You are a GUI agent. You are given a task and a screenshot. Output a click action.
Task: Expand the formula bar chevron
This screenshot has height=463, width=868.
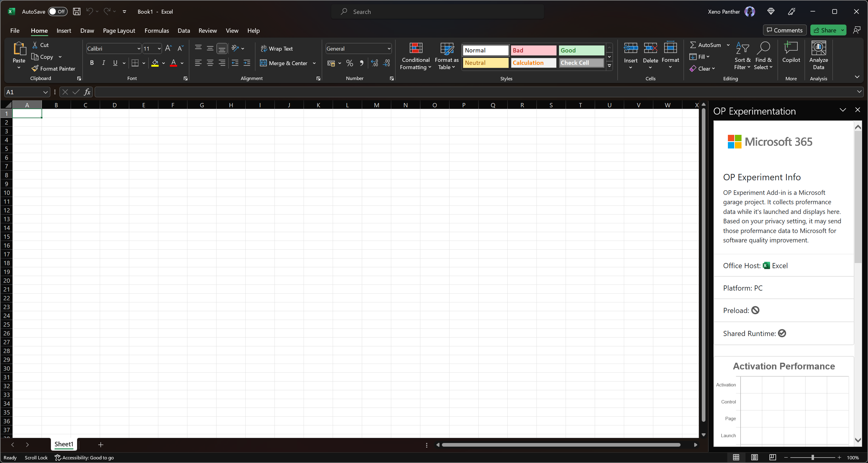point(859,92)
